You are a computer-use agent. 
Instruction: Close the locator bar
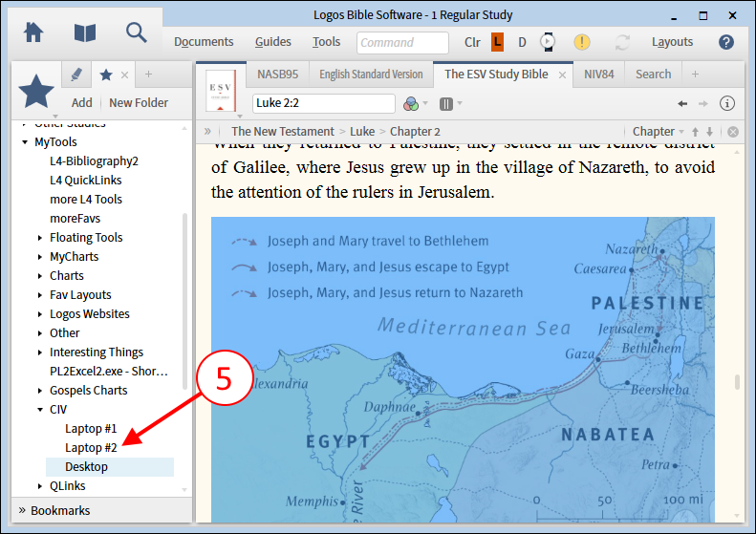[733, 132]
